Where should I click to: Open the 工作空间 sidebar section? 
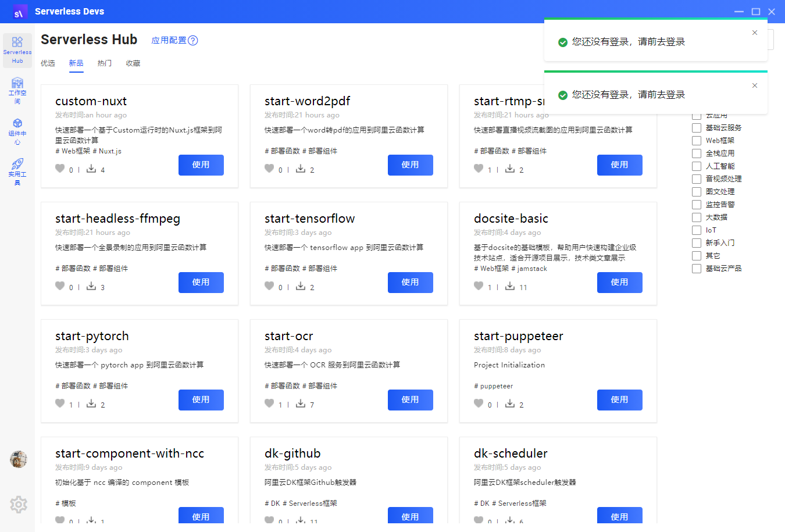17,88
